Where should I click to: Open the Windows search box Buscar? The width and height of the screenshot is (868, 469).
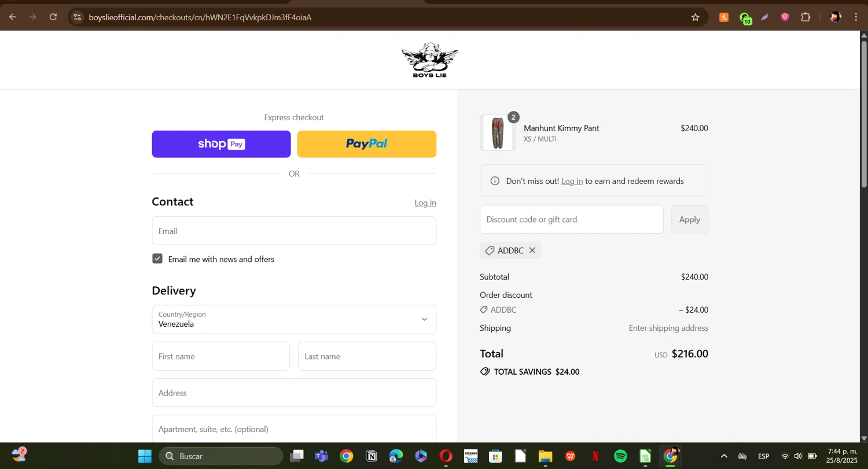(x=221, y=456)
